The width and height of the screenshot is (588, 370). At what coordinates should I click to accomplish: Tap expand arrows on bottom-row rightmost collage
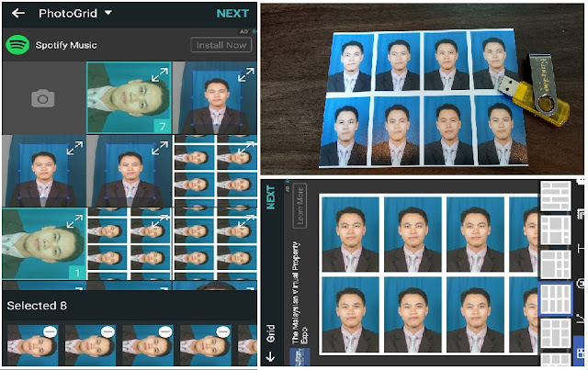(x=246, y=220)
